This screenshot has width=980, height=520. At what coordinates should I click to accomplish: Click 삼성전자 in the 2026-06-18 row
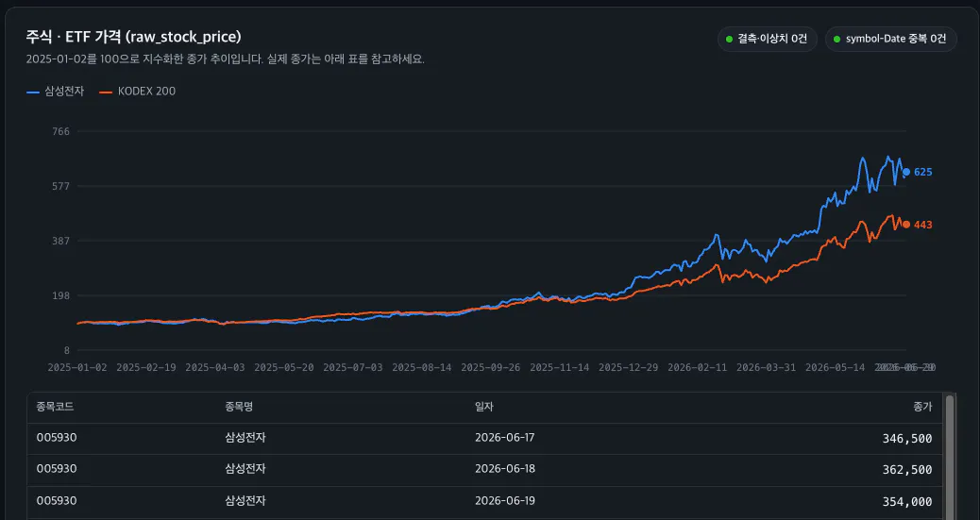(x=245, y=469)
